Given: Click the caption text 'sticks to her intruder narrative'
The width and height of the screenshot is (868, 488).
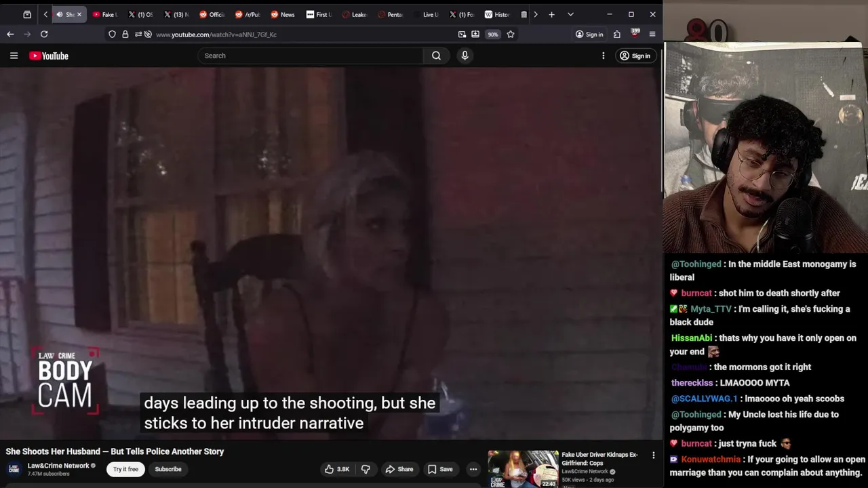Looking at the screenshot, I should click(254, 424).
